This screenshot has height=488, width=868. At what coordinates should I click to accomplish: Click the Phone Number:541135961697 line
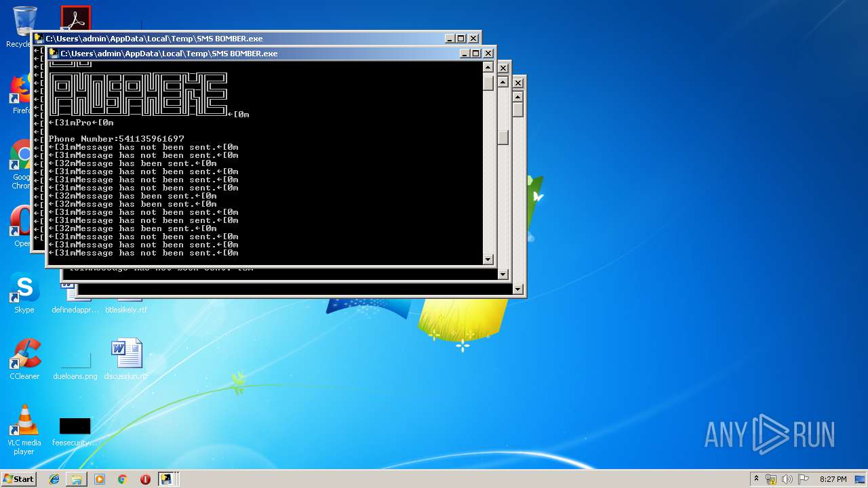point(117,139)
